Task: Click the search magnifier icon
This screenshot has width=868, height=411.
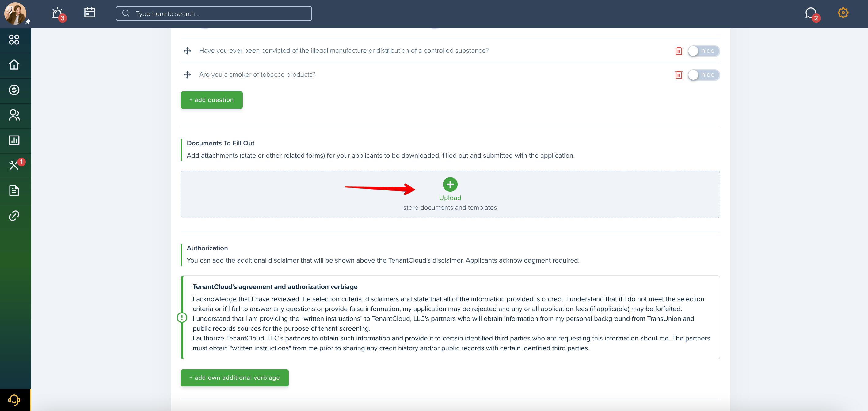Action: pos(126,13)
